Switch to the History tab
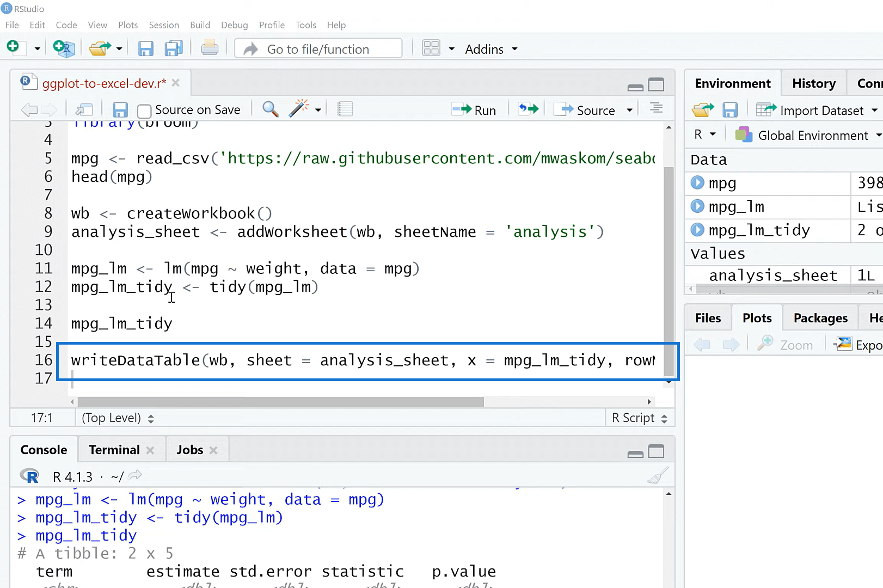Screen dimensions: 883x588 [814, 83]
